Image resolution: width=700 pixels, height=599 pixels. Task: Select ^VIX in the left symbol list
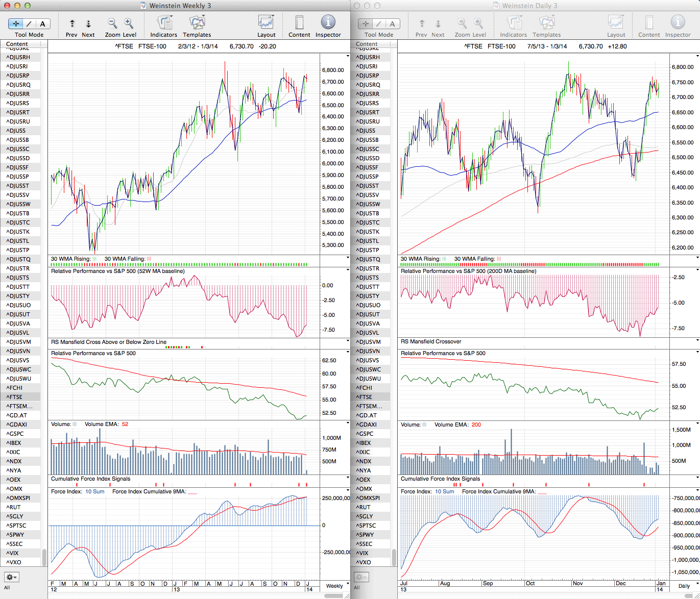13,553
